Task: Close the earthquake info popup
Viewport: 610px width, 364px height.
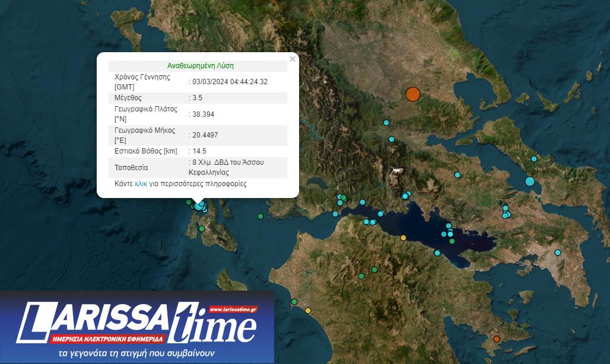Action: click(292, 59)
